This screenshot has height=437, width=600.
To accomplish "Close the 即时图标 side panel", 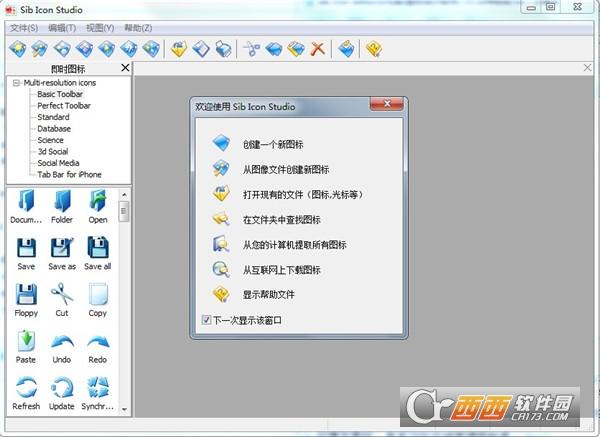I will pyautogui.click(x=125, y=68).
